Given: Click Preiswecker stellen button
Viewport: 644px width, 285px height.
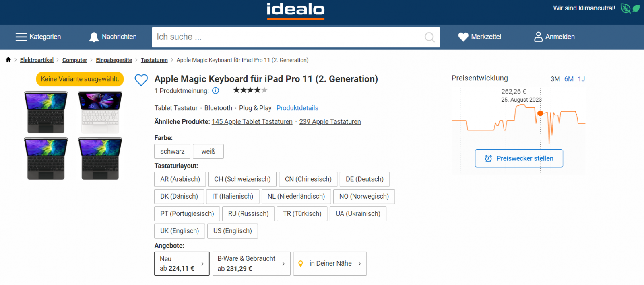Looking at the screenshot, I should tap(519, 158).
